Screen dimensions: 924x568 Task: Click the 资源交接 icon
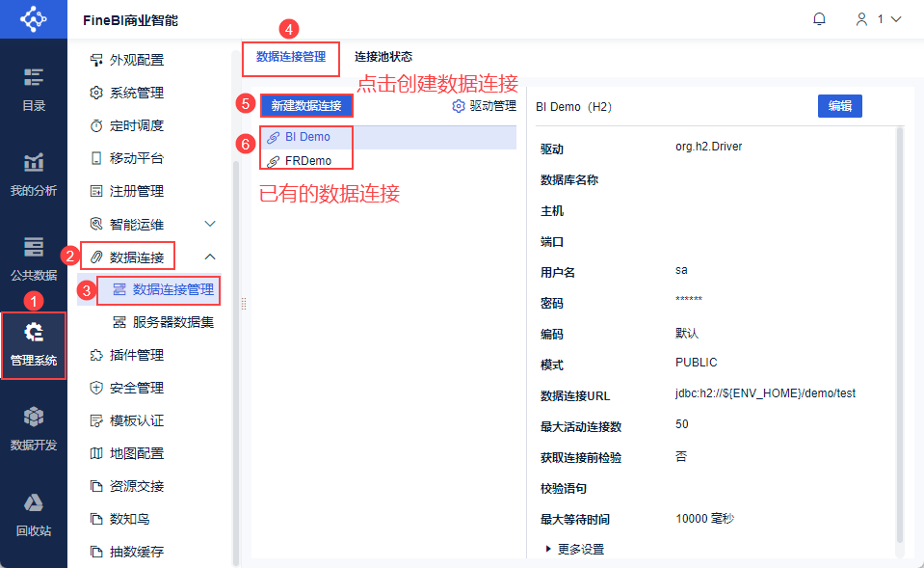96,486
